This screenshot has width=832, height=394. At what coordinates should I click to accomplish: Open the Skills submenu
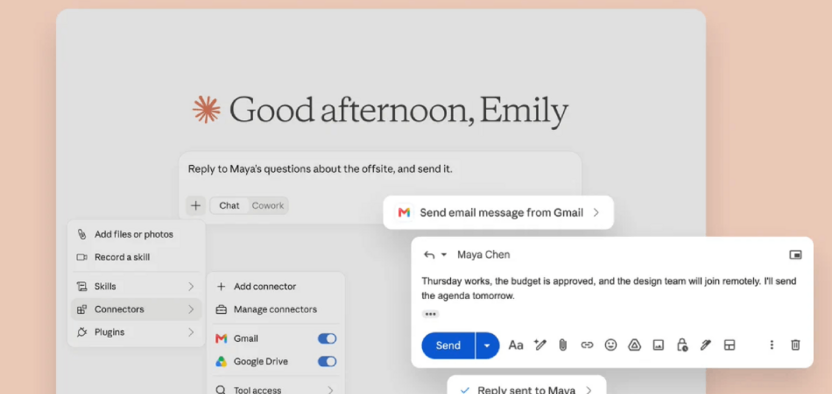coord(136,286)
